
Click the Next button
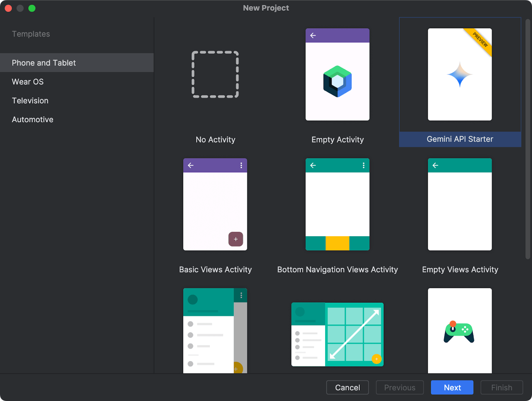tap(452, 387)
